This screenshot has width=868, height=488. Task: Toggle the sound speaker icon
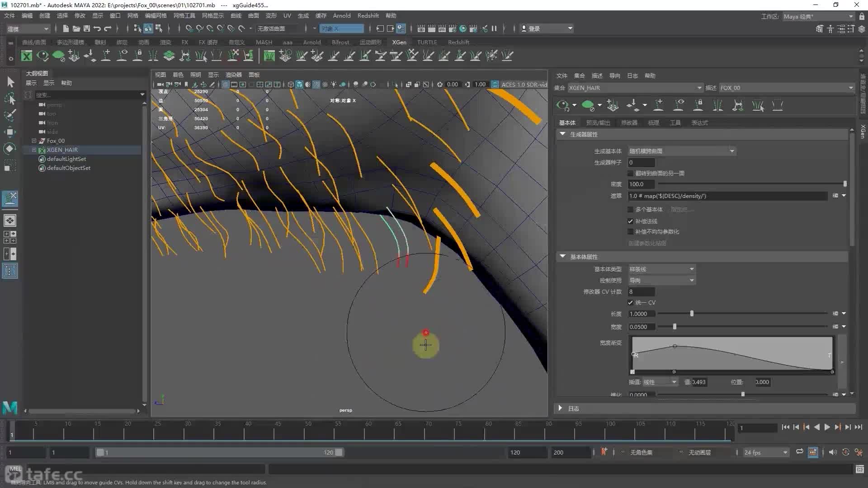[833, 452]
